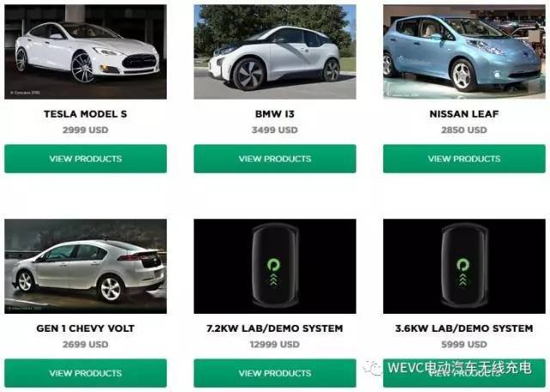Open the blue Nissan Leaf photo

(464, 52)
